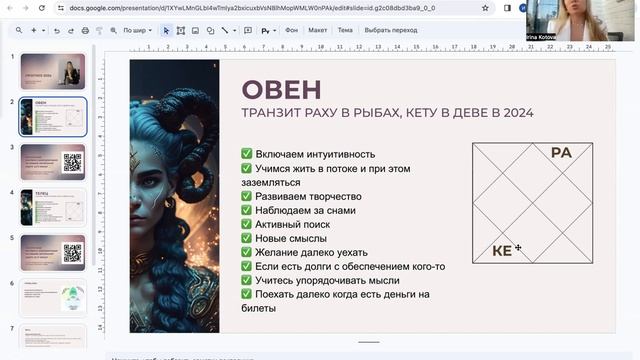Click the 'Тема' theme button
The image size is (640, 360).
pyautogui.click(x=345, y=30)
